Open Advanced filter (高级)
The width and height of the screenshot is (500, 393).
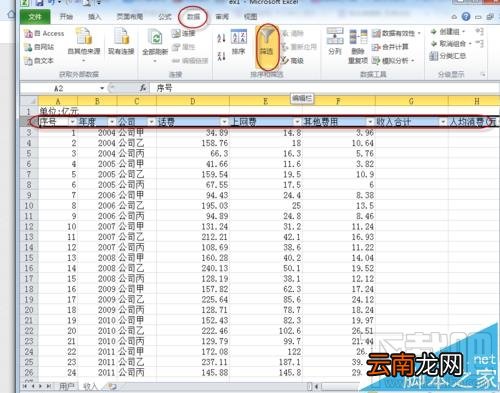(x=292, y=60)
